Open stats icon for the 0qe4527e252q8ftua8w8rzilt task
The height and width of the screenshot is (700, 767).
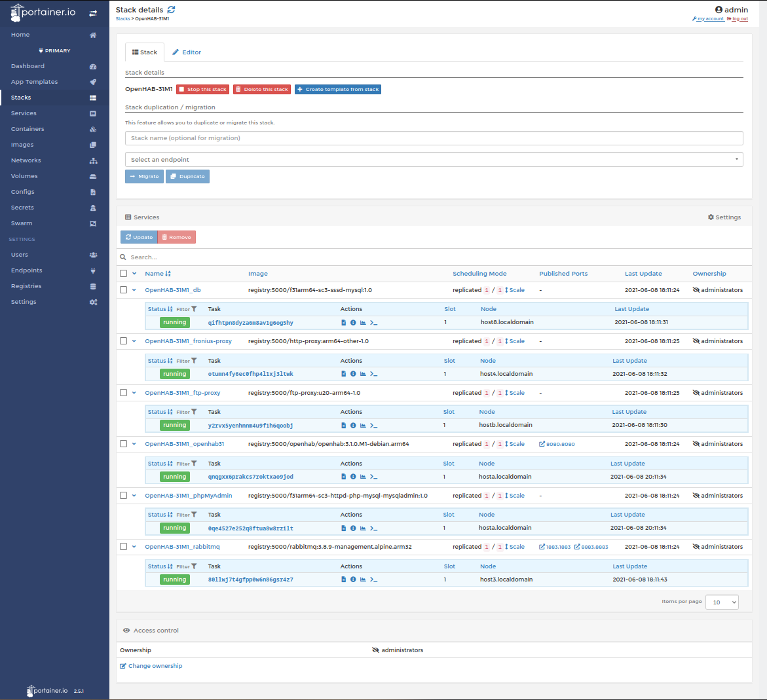(x=363, y=528)
